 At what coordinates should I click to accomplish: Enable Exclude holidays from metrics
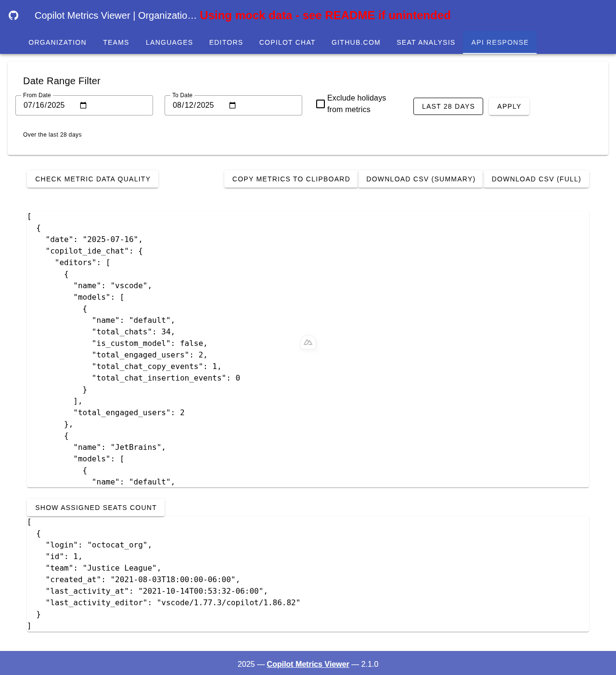click(x=320, y=103)
